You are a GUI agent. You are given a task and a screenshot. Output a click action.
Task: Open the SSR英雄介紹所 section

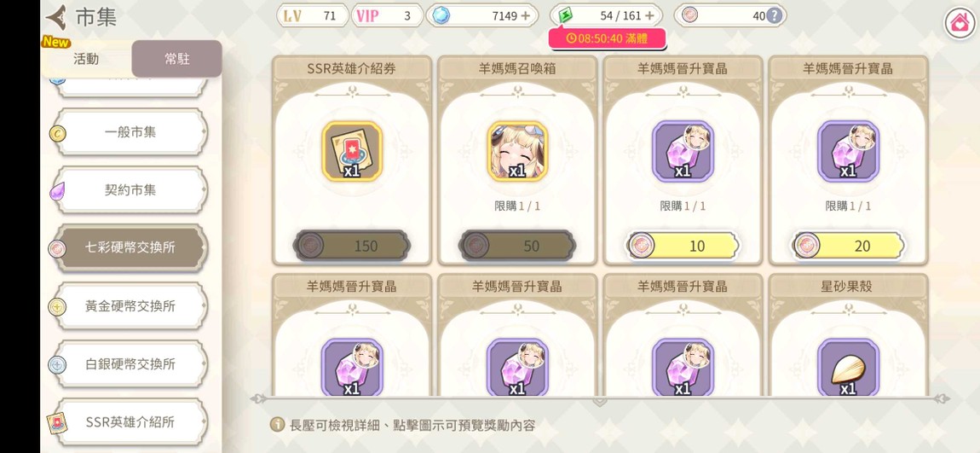[x=130, y=421]
